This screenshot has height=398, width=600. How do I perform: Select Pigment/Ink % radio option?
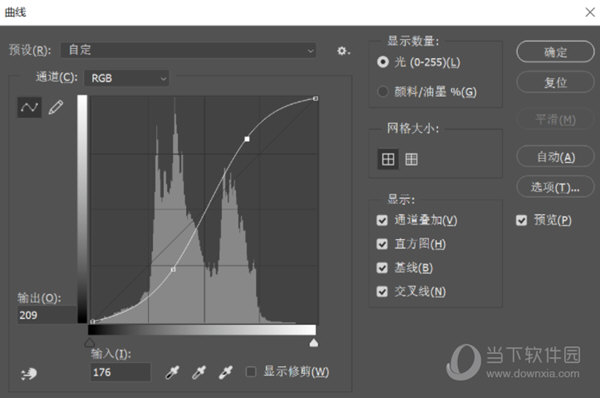383,91
